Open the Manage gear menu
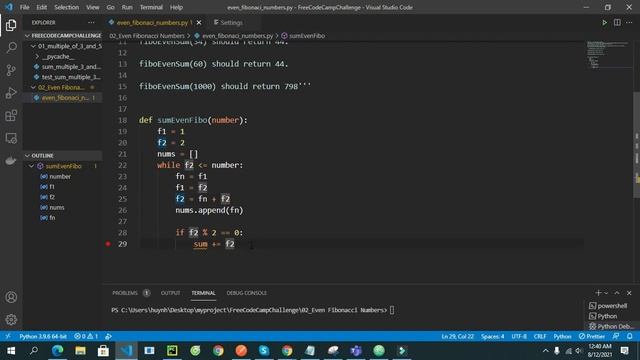Viewport: 640px width, 360px height. pyautogui.click(x=11, y=319)
